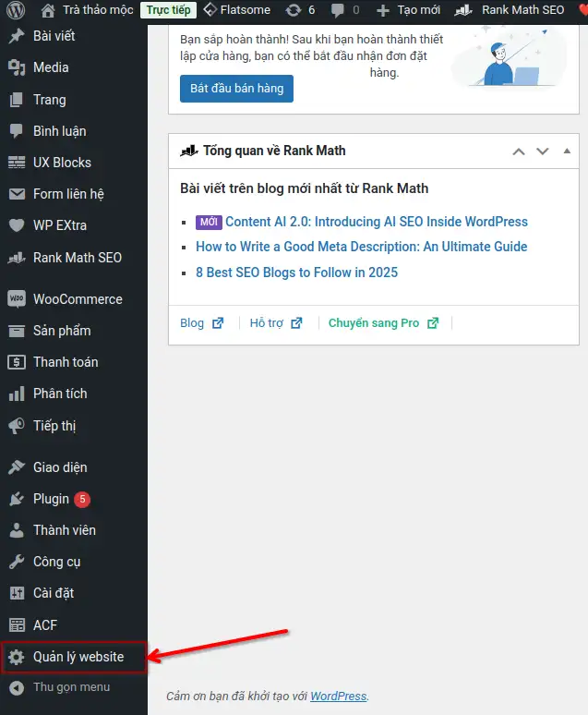Screen dimensions: 588x715
Task: Click the plug icon for Plugin
Action: pyautogui.click(x=17, y=499)
